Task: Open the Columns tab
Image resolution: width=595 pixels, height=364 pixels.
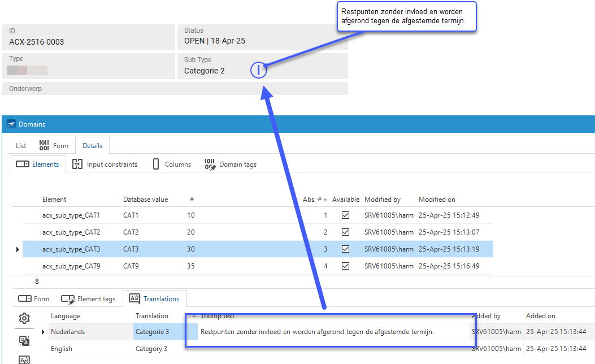Action: 172,164
